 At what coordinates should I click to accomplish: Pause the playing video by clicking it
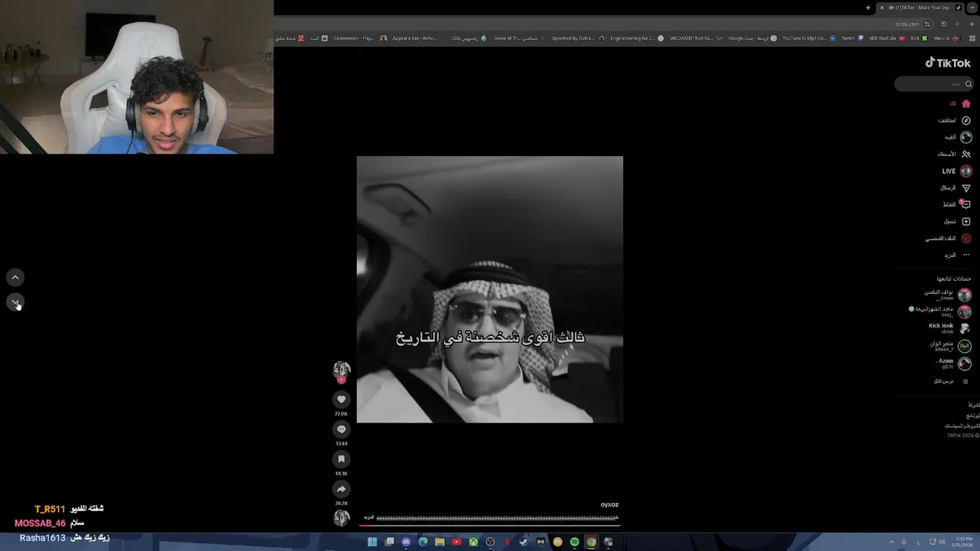click(490, 289)
